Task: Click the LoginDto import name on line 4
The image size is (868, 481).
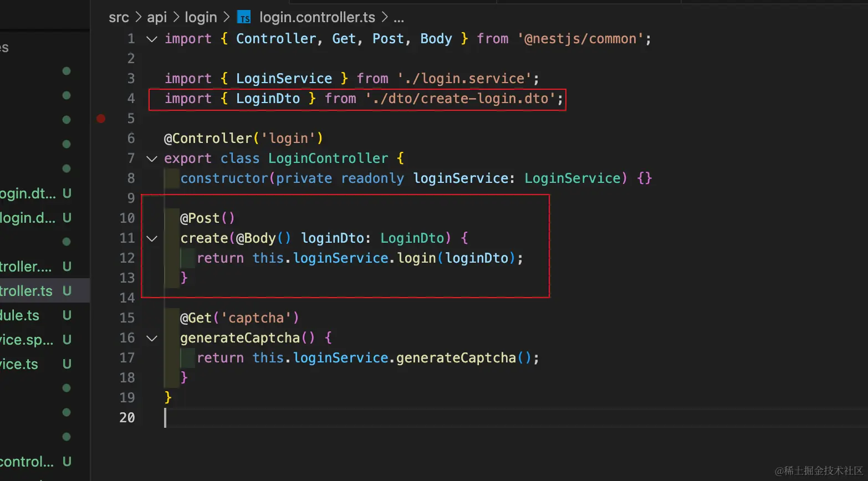Action: click(268, 99)
